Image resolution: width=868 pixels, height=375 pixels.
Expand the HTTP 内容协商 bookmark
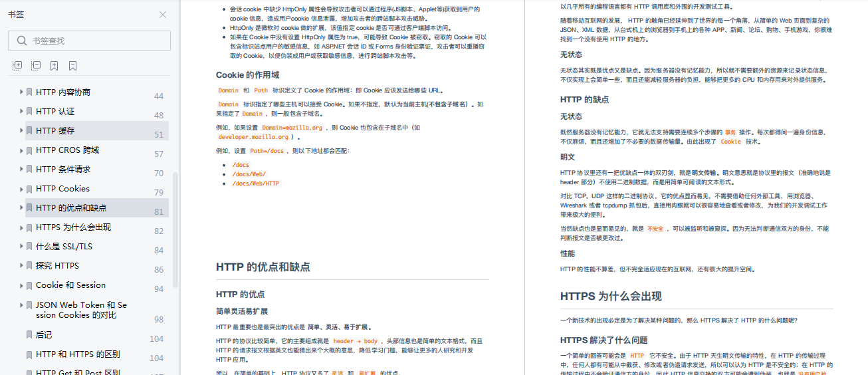point(21,92)
